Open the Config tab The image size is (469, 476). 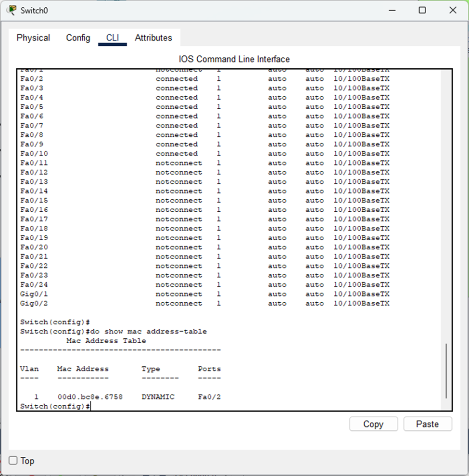(x=78, y=38)
